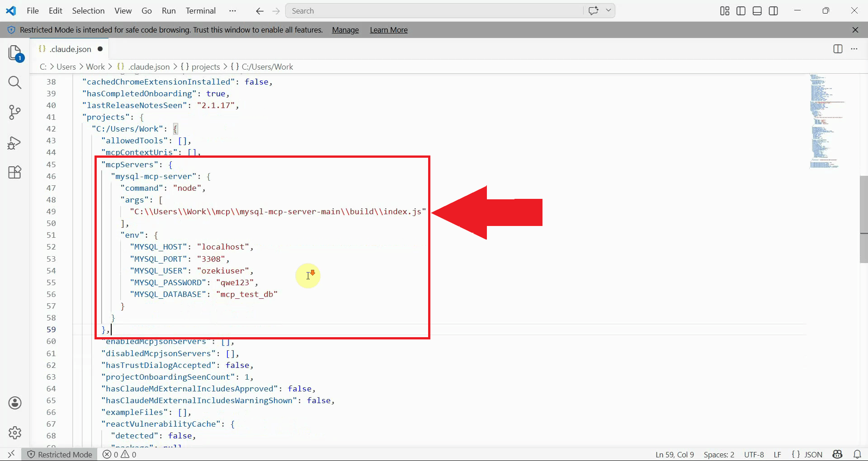Click the Restricted Mode status bar item
The width and height of the screenshot is (868, 461).
[x=60, y=455]
